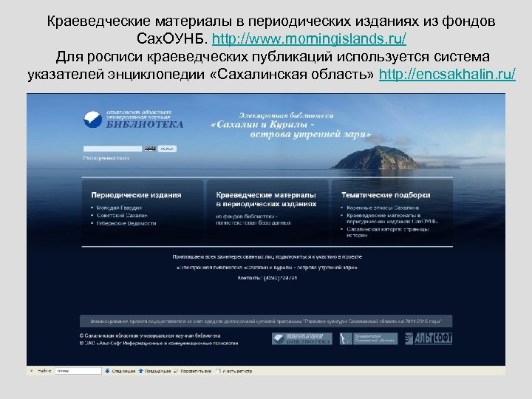Open the Советский Сахалин newspaper link
The image size is (532, 399).
122,216
